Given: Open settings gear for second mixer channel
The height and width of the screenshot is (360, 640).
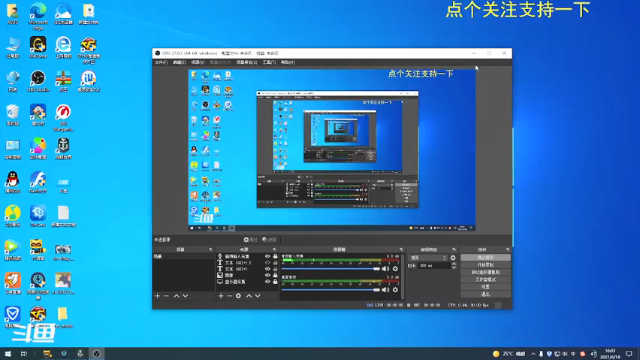Looking at the screenshot, I should click(395, 290).
